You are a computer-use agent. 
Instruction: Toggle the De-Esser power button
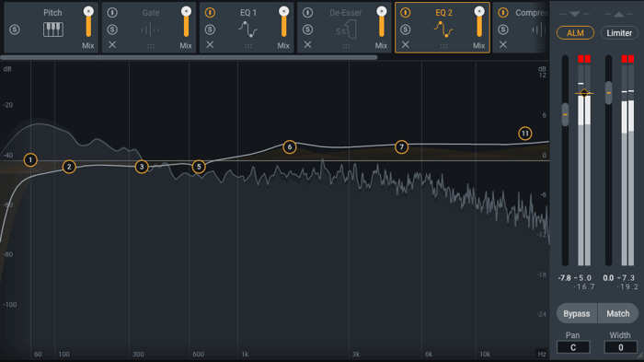click(x=307, y=13)
